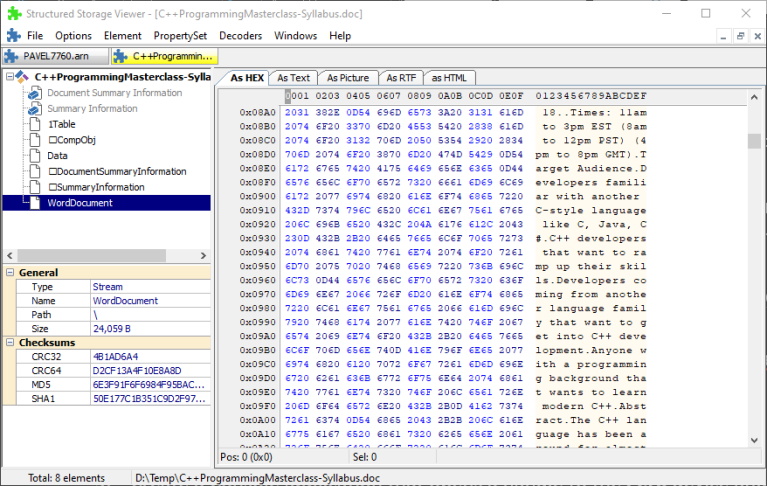
Task: Click the MD5 checksum value field
Action: (150, 385)
